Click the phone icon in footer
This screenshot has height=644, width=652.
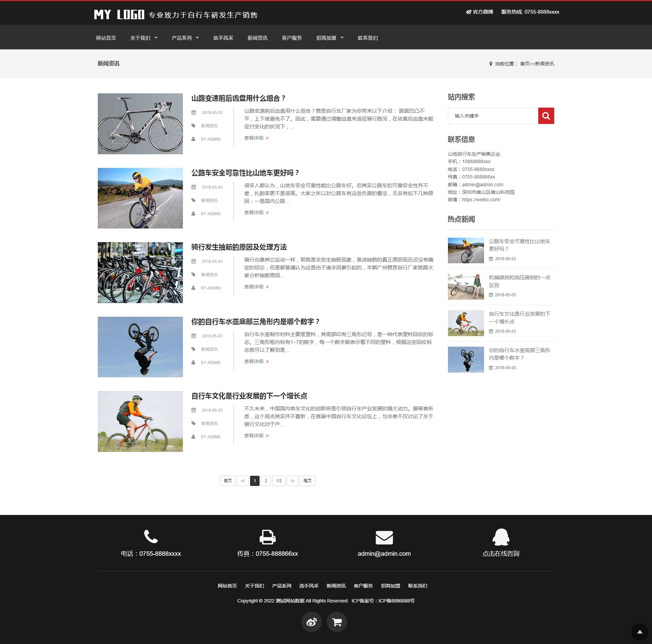pyautogui.click(x=151, y=536)
